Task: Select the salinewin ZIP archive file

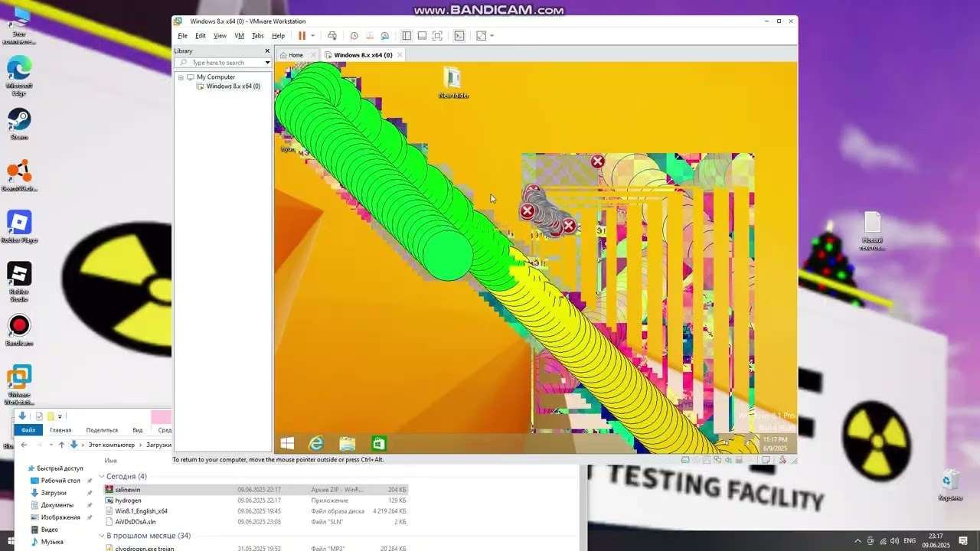Action: (256, 490)
